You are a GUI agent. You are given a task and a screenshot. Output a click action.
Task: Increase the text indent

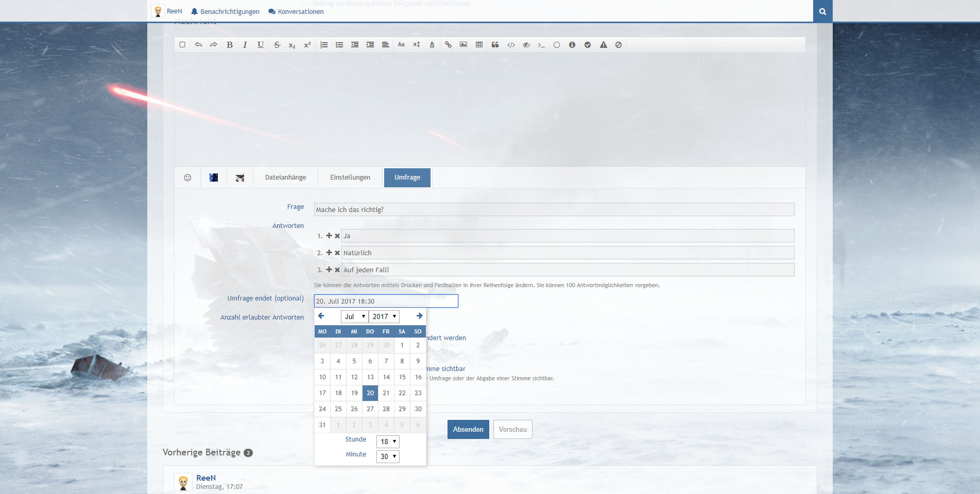click(370, 45)
